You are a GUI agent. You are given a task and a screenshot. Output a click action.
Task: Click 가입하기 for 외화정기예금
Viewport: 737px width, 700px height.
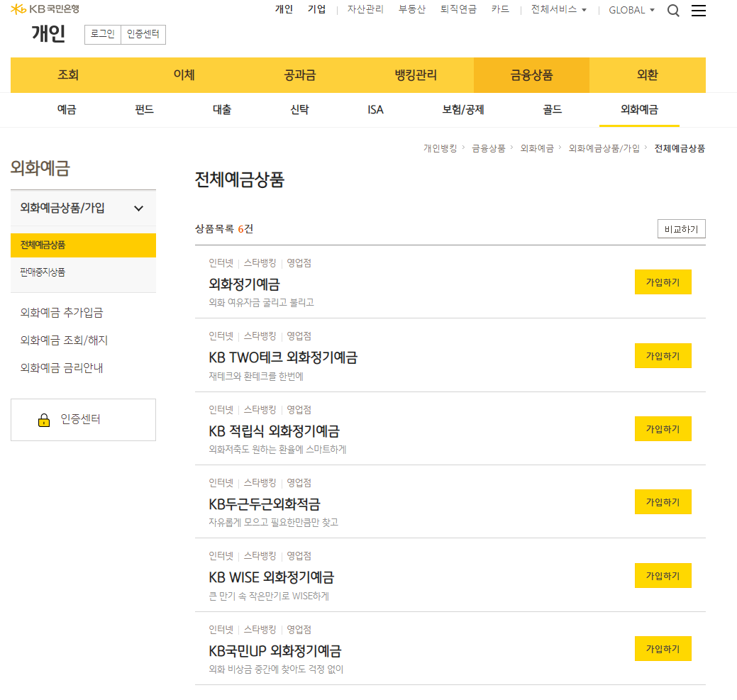663,282
